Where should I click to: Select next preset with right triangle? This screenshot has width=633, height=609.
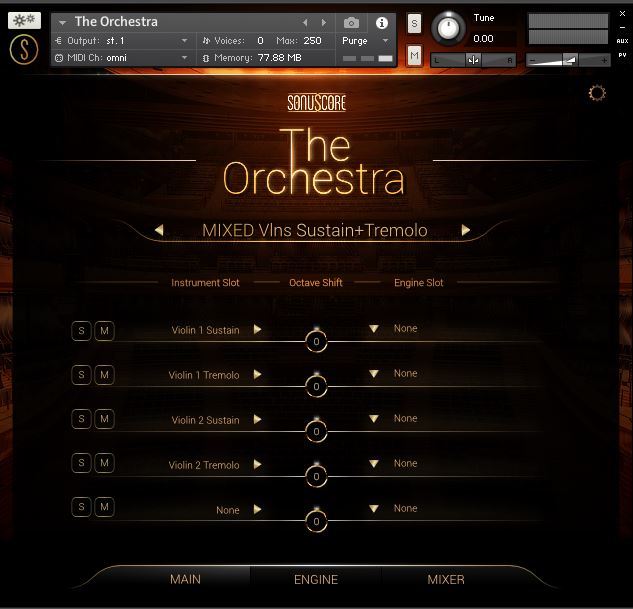[465, 230]
